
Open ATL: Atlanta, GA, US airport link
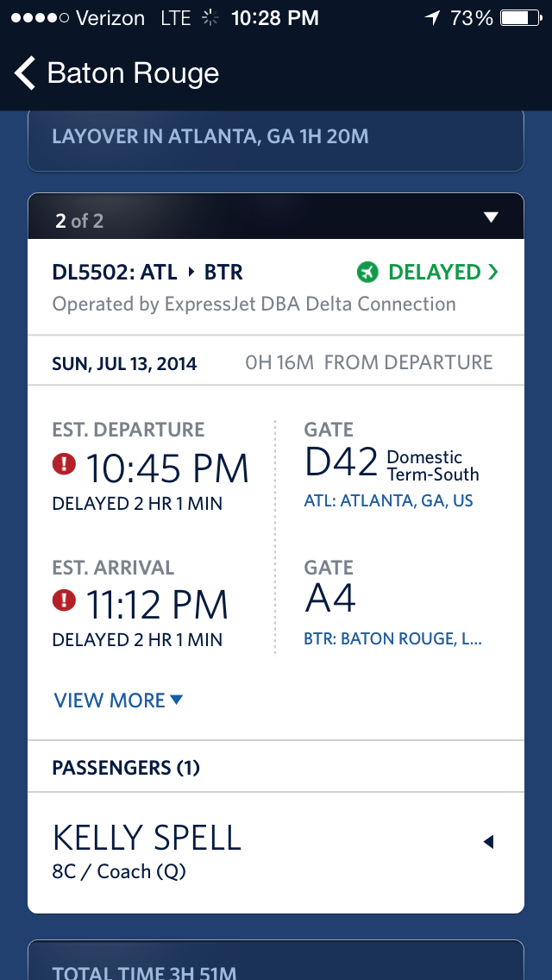pos(388,501)
